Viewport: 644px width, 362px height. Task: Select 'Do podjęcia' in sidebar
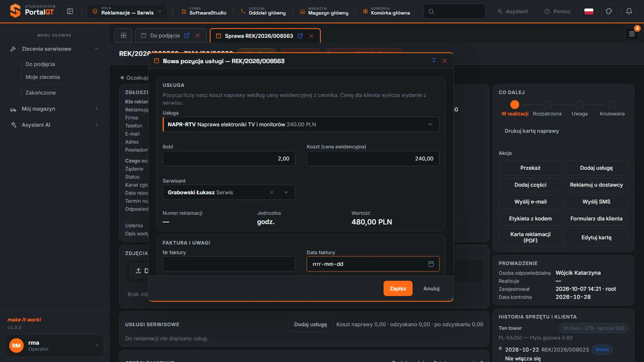click(40, 64)
